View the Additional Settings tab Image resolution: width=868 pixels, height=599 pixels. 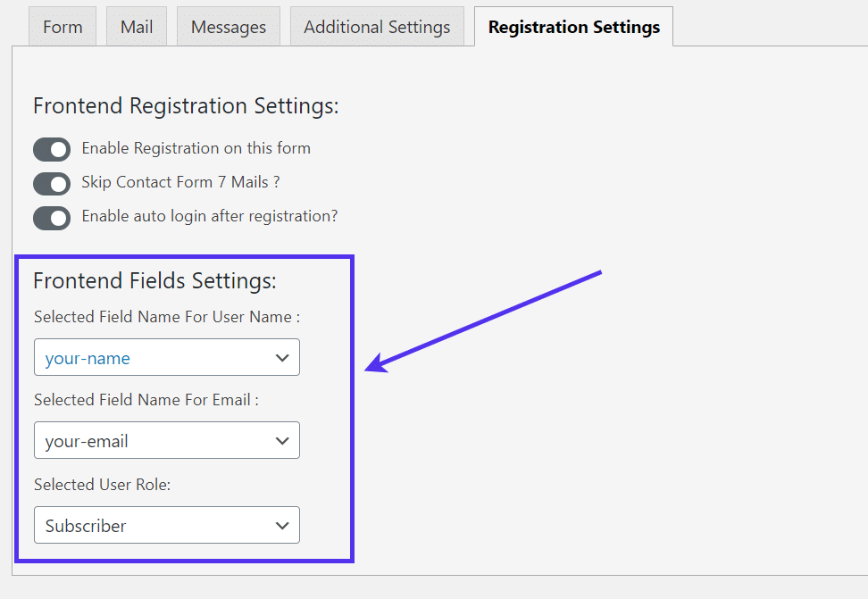[x=376, y=27]
